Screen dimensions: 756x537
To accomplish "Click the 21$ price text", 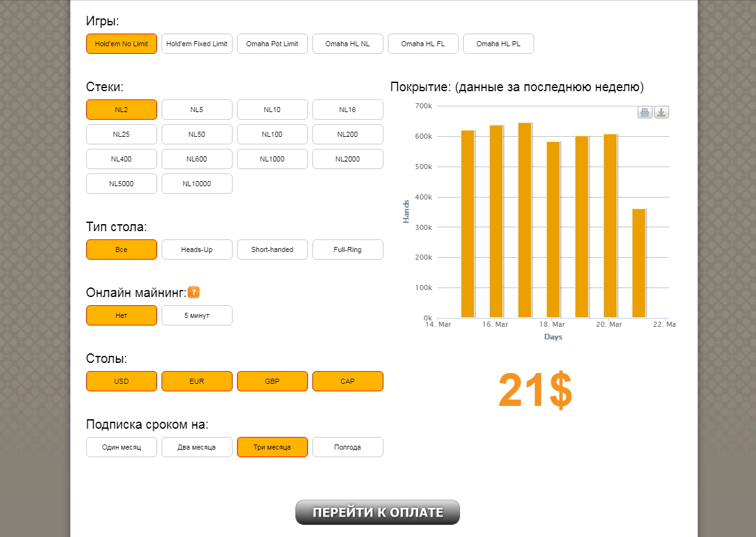I will 535,391.
